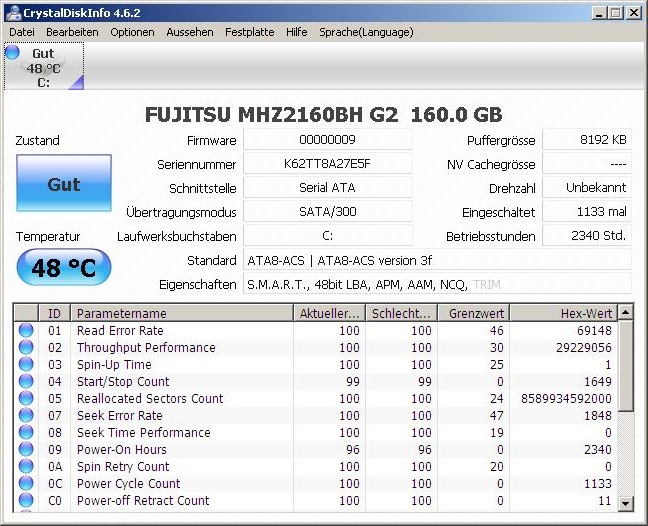Screen dimensions: 648x526
Task: Click the Seriennummer field K62TT8A27E5F
Action: point(328,164)
